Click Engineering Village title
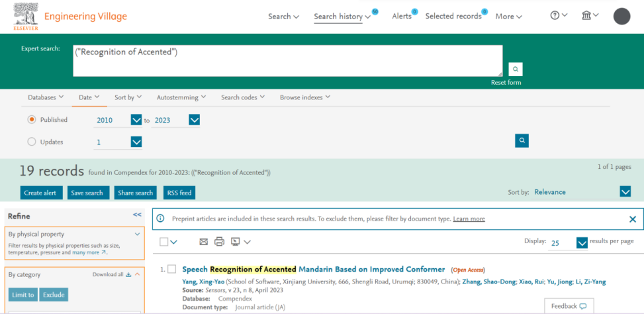 click(x=85, y=17)
